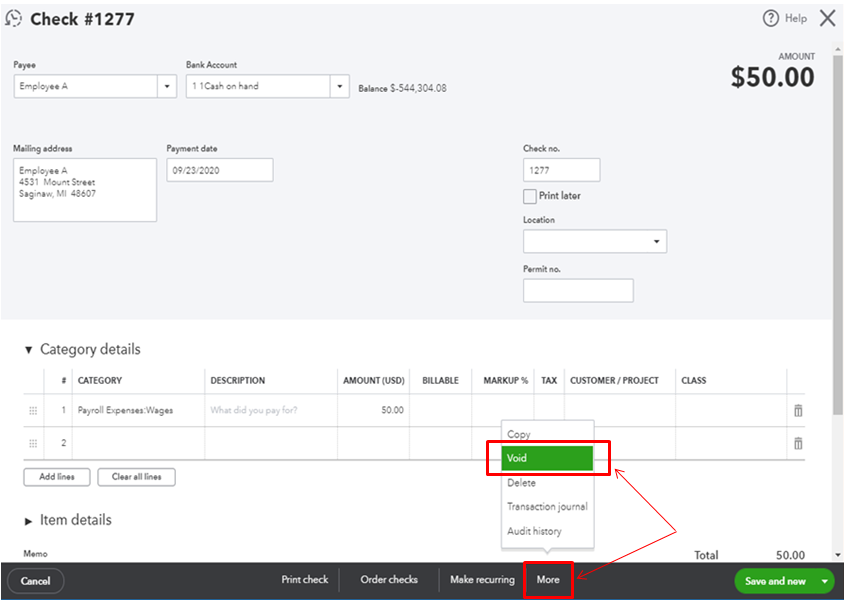Image resolution: width=847 pixels, height=604 pixels.
Task: Click the Payment date field
Action: [x=220, y=169]
